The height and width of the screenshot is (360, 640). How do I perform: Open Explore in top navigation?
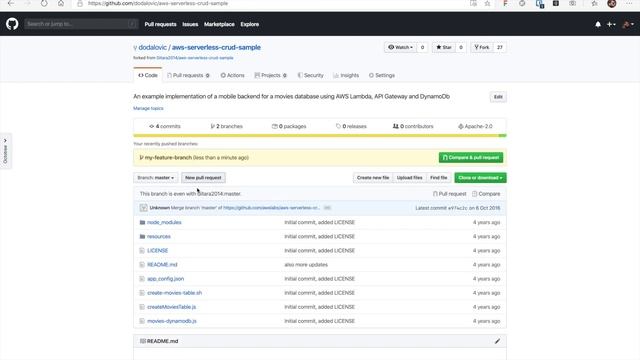(249, 24)
